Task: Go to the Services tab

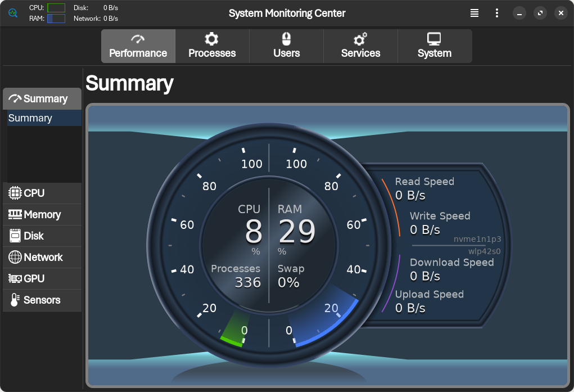Action: tap(360, 46)
